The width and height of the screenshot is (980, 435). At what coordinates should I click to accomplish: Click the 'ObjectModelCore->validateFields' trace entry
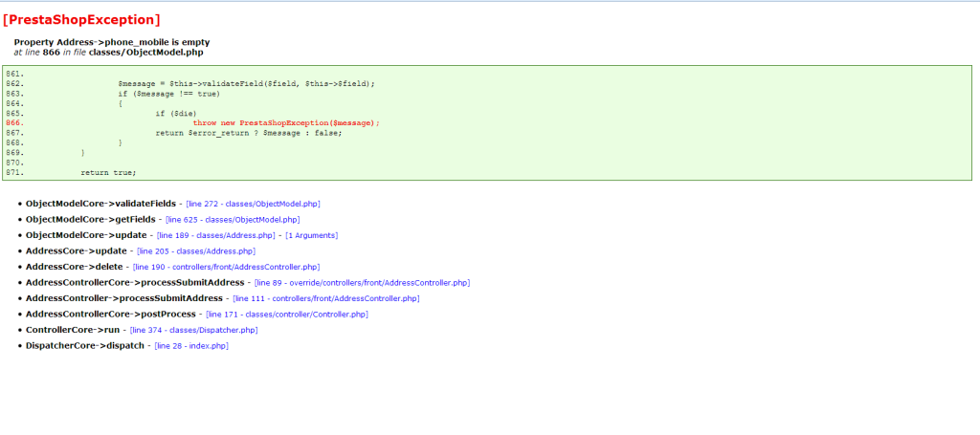pos(100,204)
